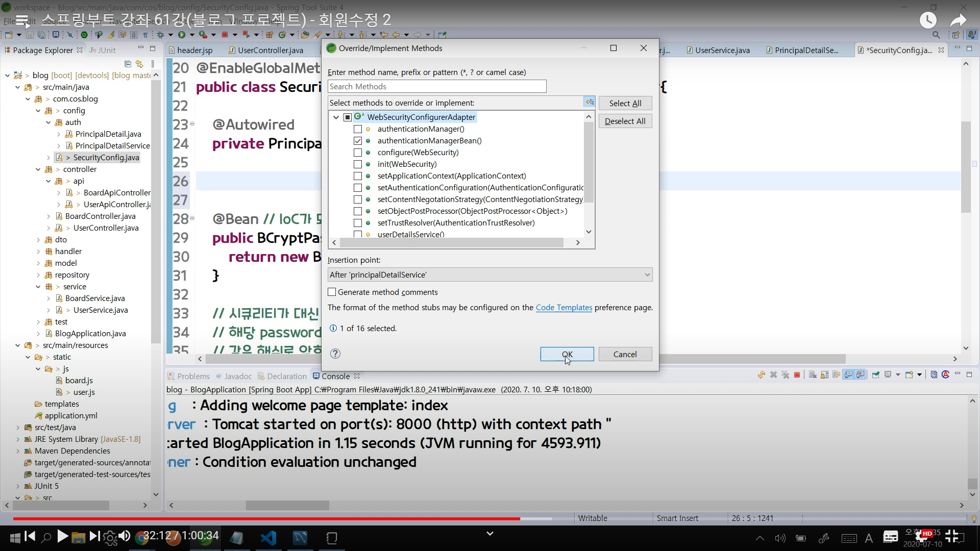
Task: Click the OK button
Action: [x=567, y=354]
